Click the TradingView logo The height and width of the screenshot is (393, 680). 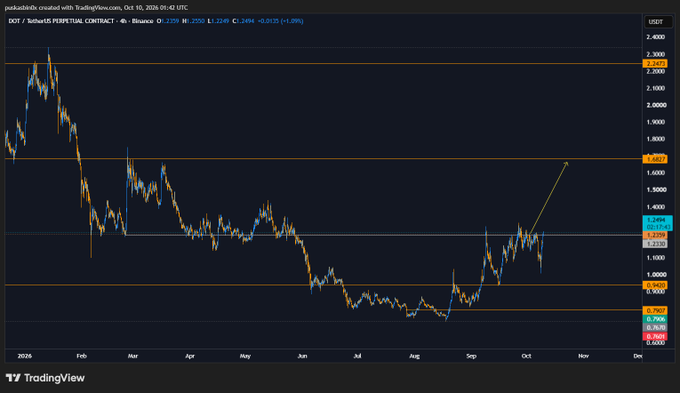point(45,378)
